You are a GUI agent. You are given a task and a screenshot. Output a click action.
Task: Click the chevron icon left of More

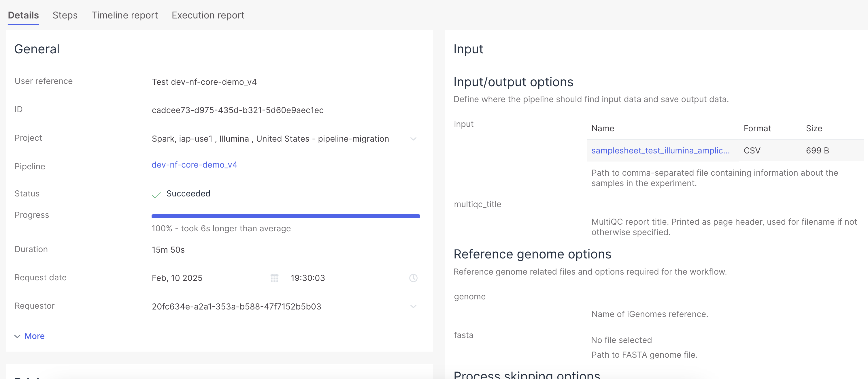pos(17,336)
